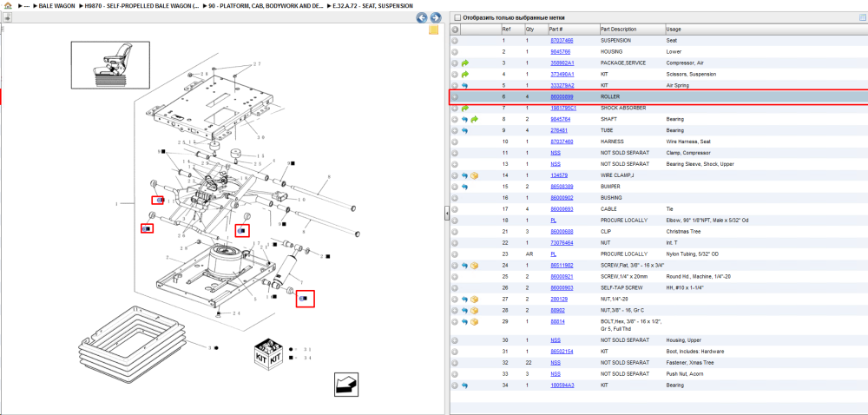Select 'Boot, Includes: Hardware' usage cell
868x415 pixels.
click(694, 352)
